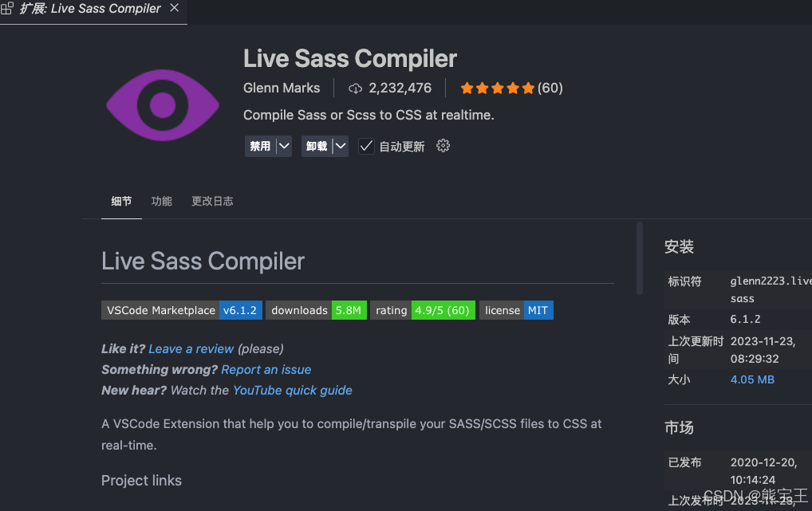Click the 2,232,476 install count text
The image size is (812, 511).
(400, 88)
